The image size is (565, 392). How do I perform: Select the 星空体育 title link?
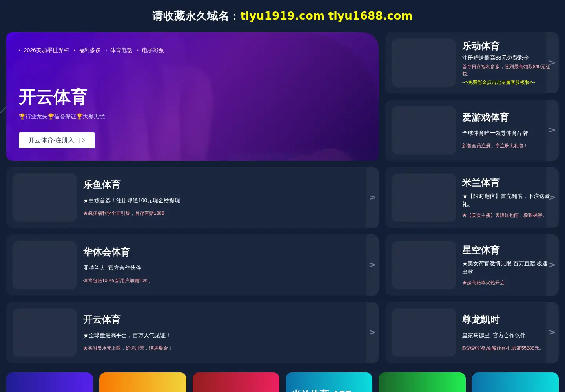pyautogui.click(x=481, y=250)
